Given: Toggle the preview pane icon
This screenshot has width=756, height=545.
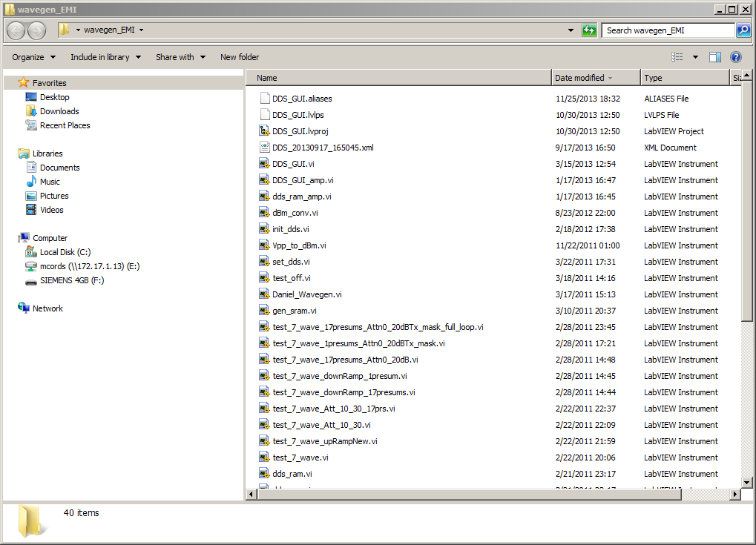Looking at the screenshot, I should 715,57.
